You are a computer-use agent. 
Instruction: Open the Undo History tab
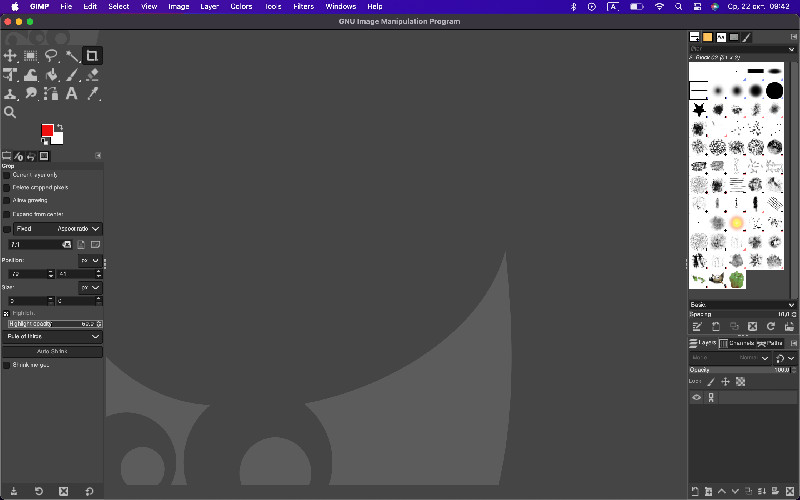pos(31,156)
